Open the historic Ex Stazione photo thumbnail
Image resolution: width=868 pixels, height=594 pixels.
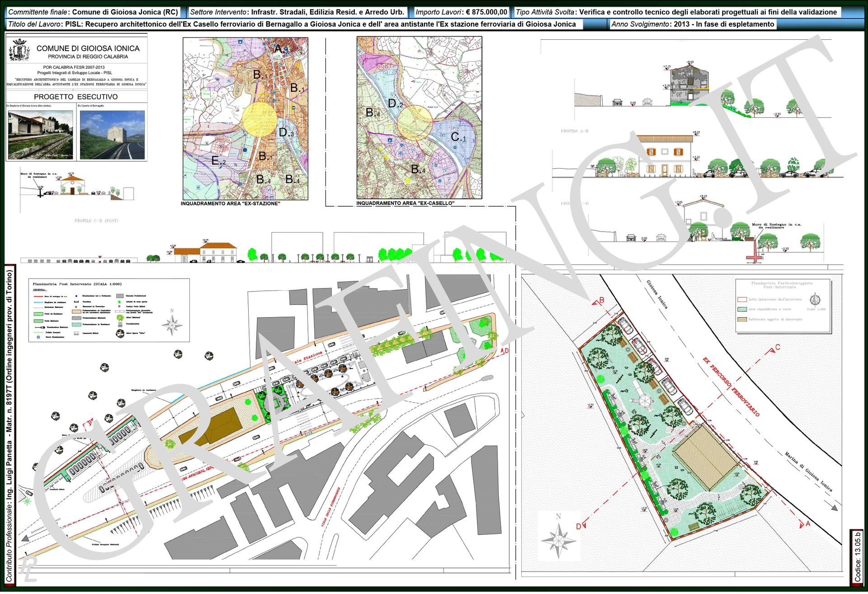pyautogui.click(x=40, y=135)
